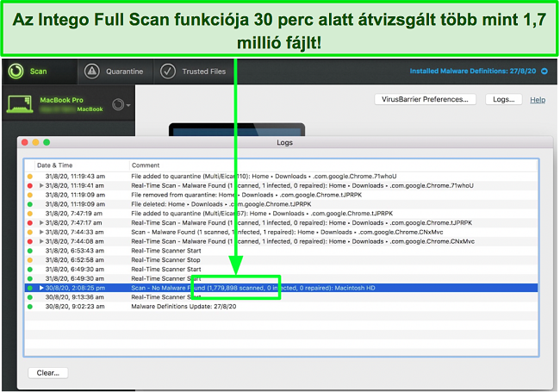560x392 pixels.
Task: Expand the 11:19:41 am Real-Time Scan entry
Action: pyautogui.click(x=40, y=185)
